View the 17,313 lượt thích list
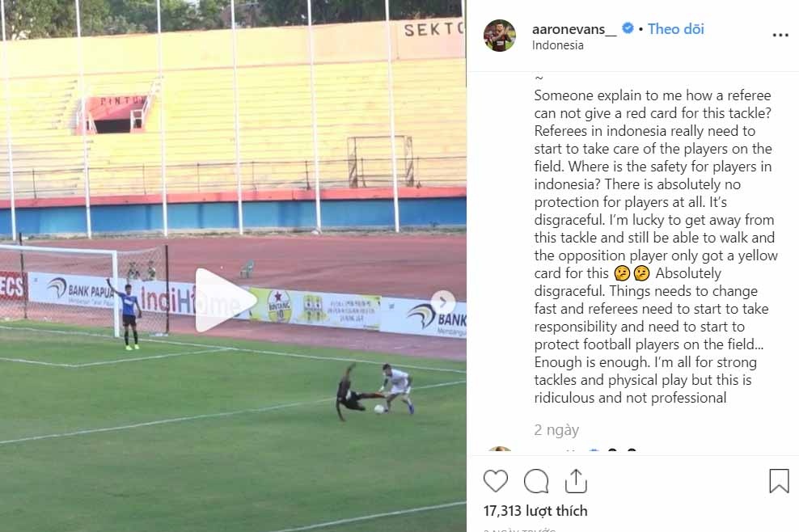Viewport: 799px width, 532px height. coord(535,511)
